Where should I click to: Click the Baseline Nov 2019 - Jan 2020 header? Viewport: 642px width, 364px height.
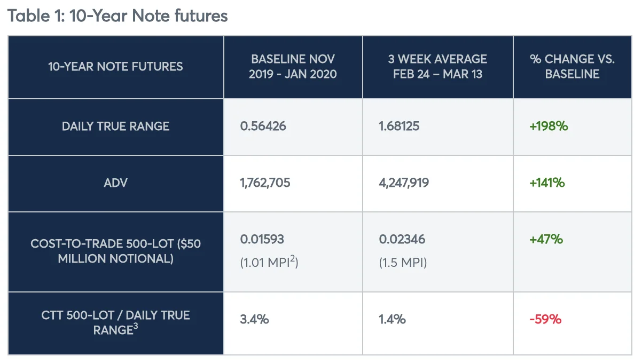pyautogui.click(x=293, y=67)
